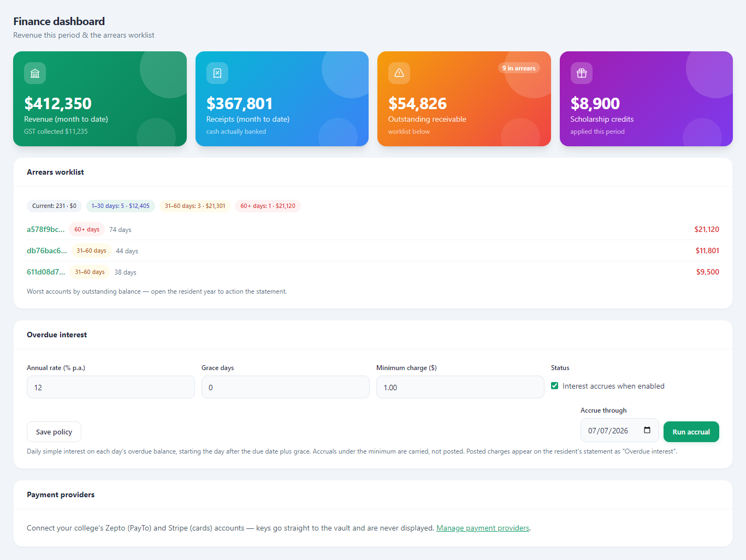Click the 9 in arrears badge

pyautogui.click(x=519, y=68)
